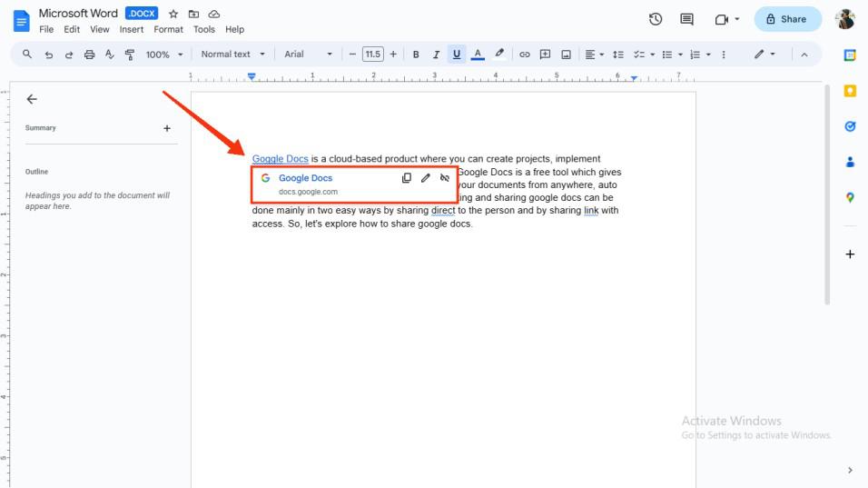Print the document
This screenshot has height=488, width=868.
(89, 55)
